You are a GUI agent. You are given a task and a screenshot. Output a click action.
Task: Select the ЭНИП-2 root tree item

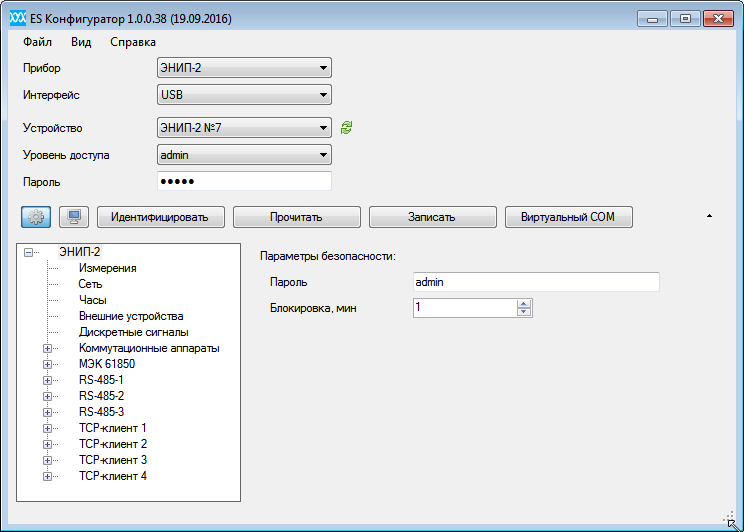pos(80,252)
